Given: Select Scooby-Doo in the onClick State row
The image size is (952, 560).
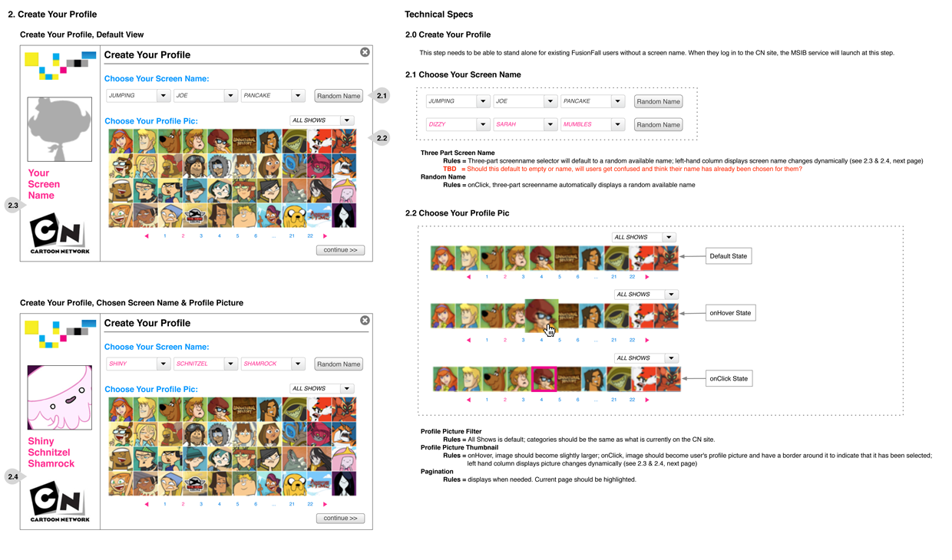Looking at the screenshot, I should tap(494, 379).
